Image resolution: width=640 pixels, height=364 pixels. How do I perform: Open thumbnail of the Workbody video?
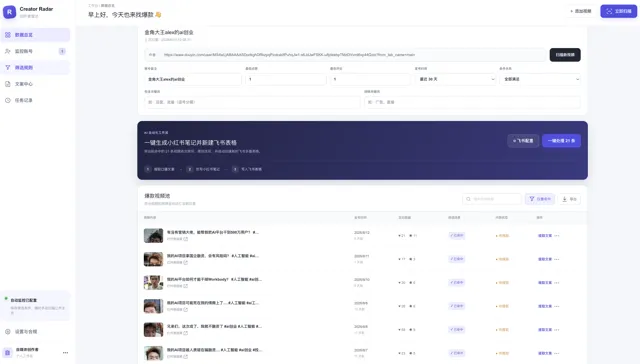pos(153,282)
